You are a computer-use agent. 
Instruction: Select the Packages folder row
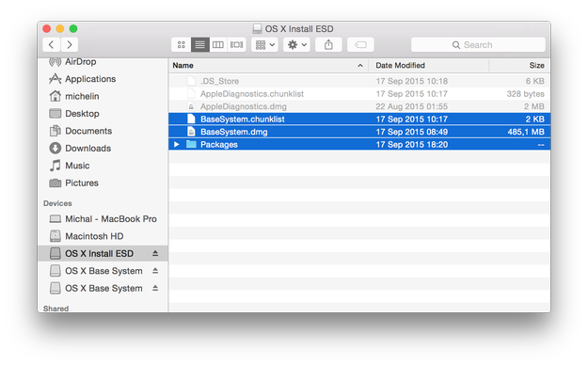359,144
